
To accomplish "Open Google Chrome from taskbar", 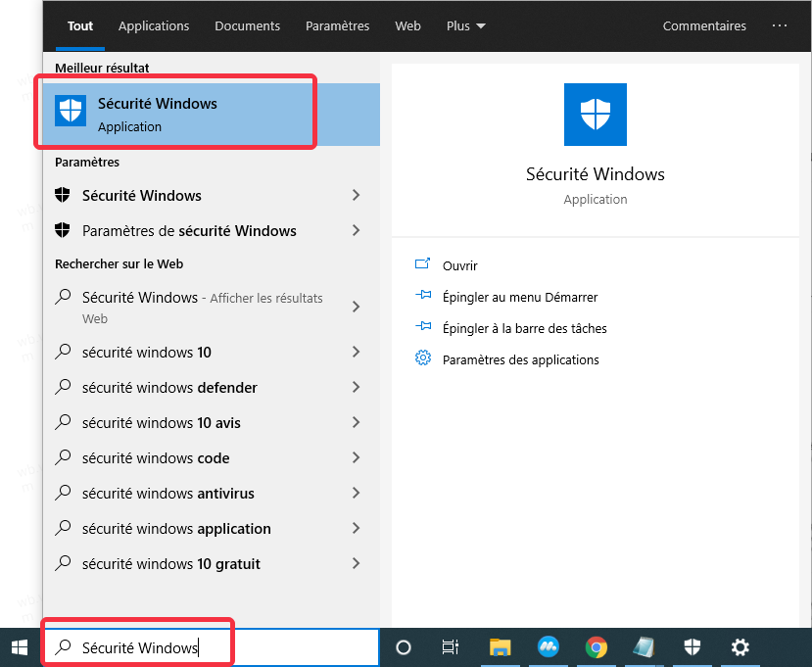I will click(596, 647).
